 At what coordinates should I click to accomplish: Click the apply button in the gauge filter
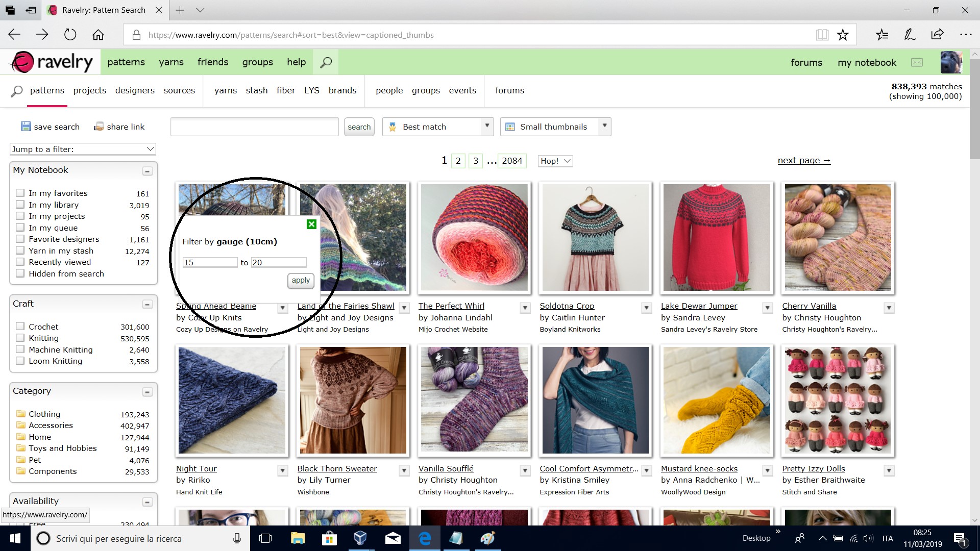[300, 280]
